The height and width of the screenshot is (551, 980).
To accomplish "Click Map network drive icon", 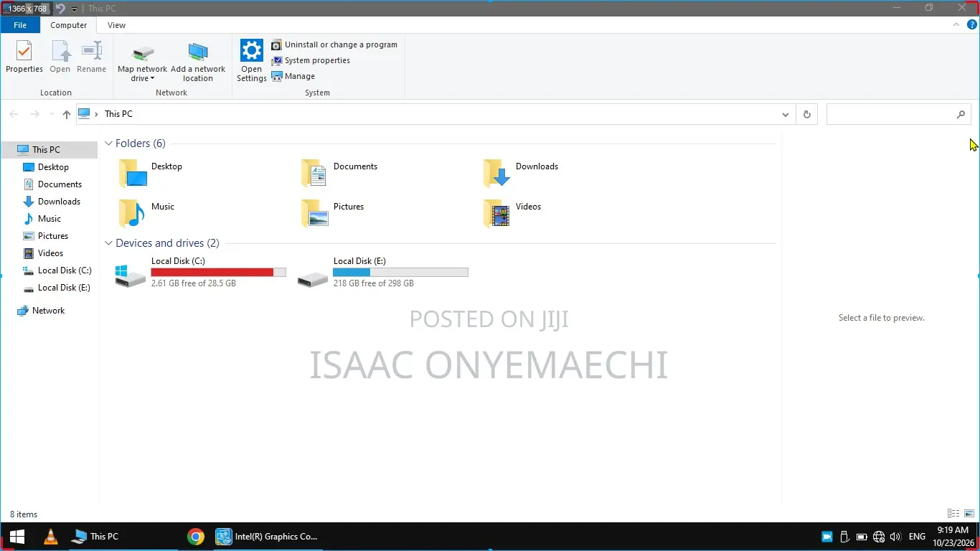I will [x=143, y=52].
